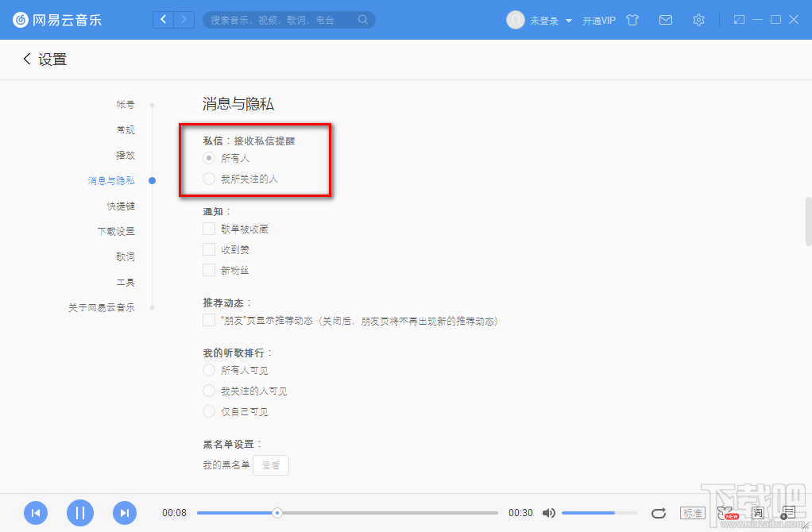Open the 快捷键 settings section
Viewport: 812px width, 532px height.
click(123, 206)
